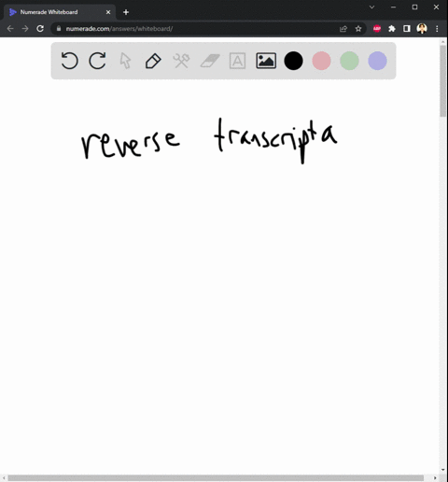
Task: Insert an image onto the whiteboard
Action: click(x=266, y=61)
